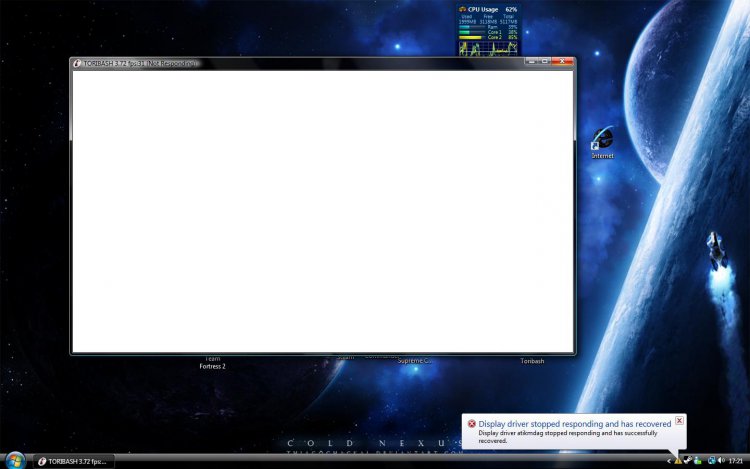
Task: Open the Internet desktop shortcut
Action: (602, 142)
